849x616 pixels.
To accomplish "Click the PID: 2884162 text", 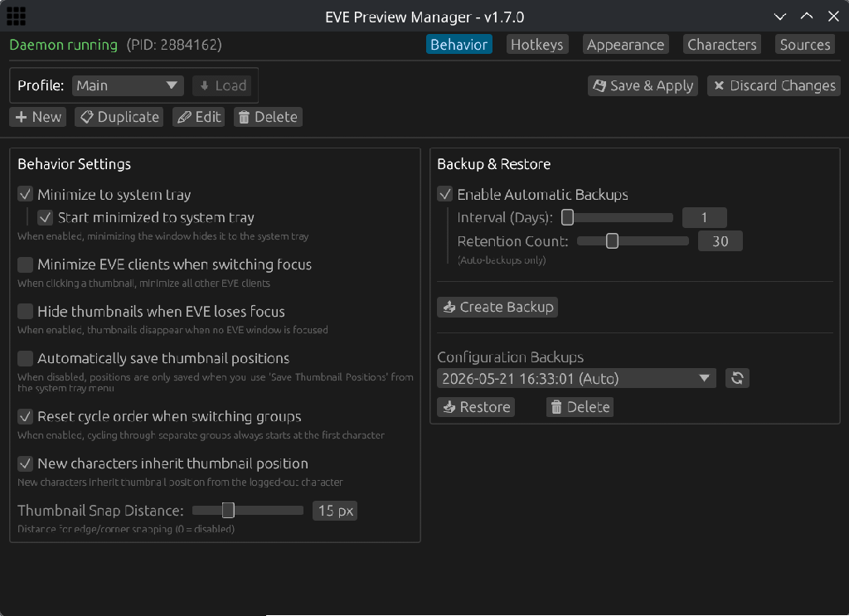I will coord(174,45).
